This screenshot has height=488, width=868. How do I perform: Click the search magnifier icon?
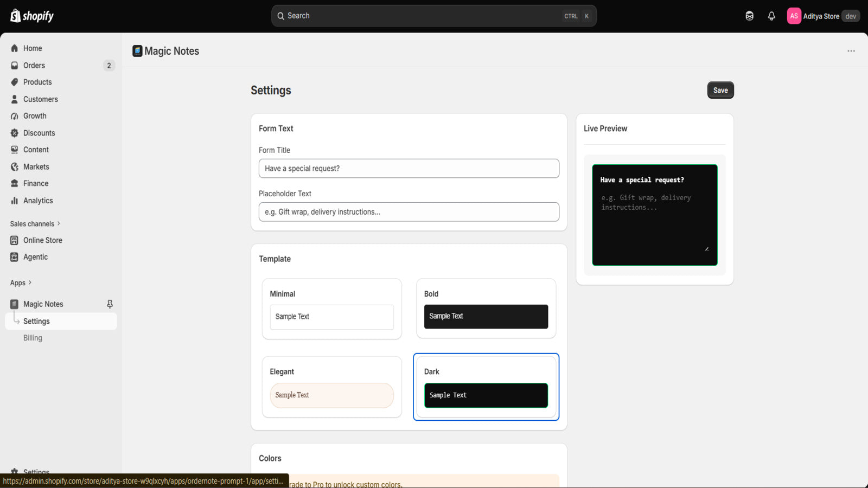coord(281,16)
